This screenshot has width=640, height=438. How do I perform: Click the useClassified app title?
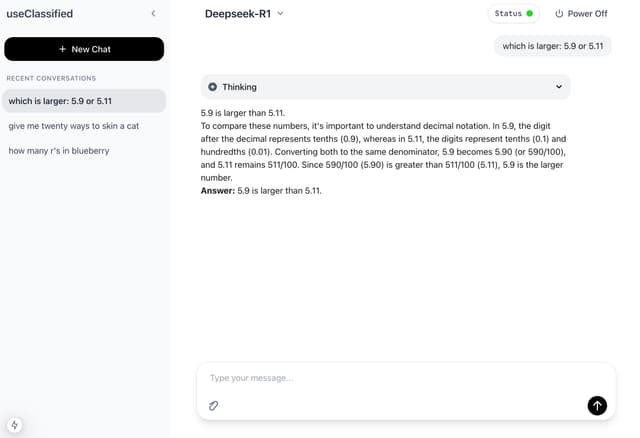click(40, 13)
